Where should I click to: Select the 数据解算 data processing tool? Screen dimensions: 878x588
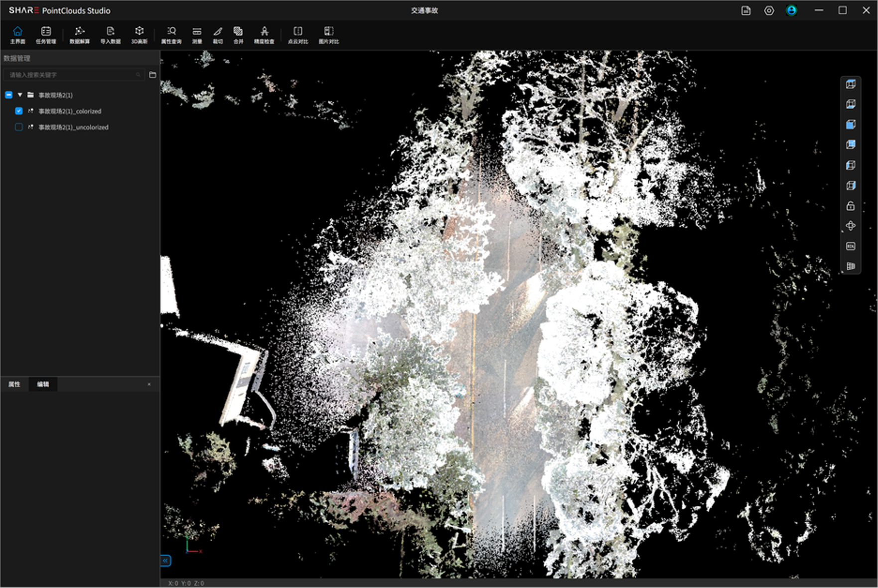pyautogui.click(x=80, y=35)
